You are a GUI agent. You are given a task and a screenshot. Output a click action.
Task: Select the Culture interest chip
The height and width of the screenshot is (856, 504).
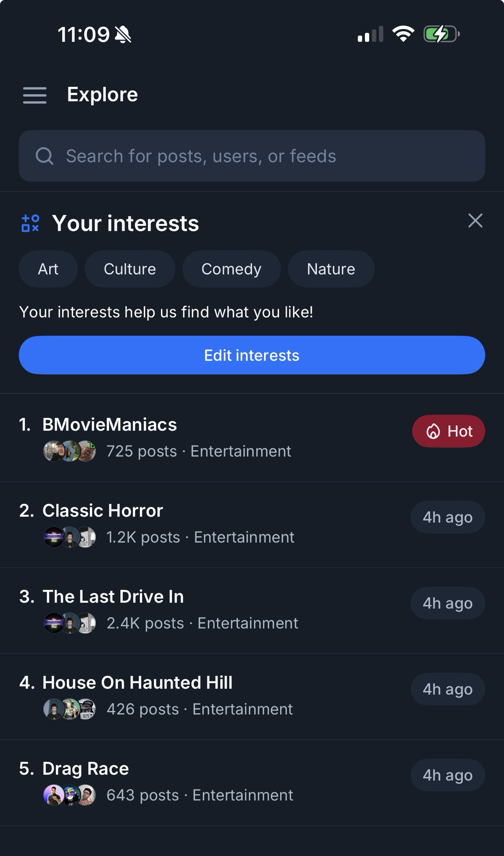130,269
